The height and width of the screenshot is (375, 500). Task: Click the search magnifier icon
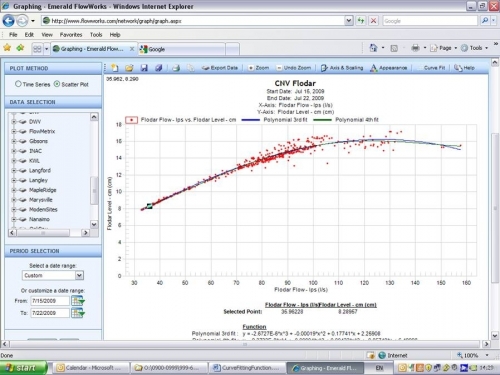point(485,21)
